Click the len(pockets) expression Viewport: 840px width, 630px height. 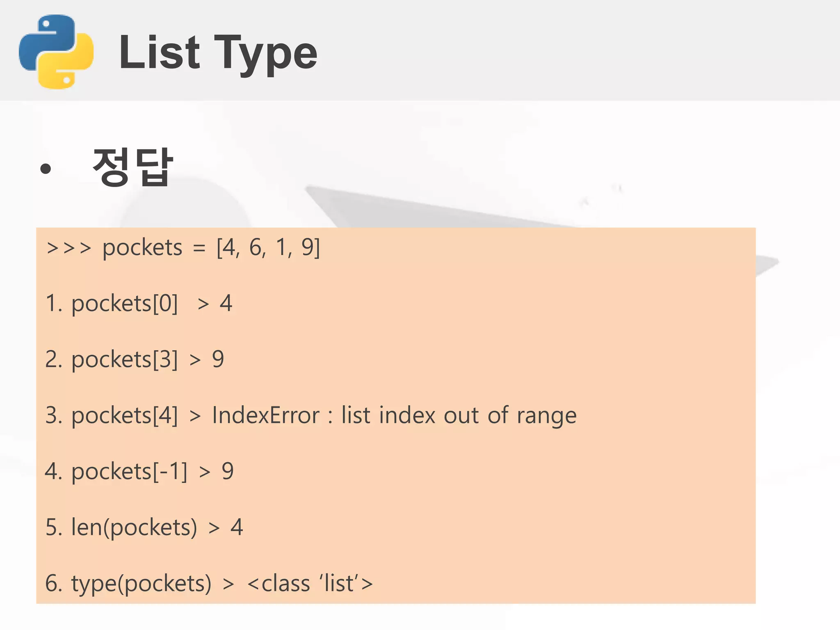pyautogui.click(x=134, y=527)
